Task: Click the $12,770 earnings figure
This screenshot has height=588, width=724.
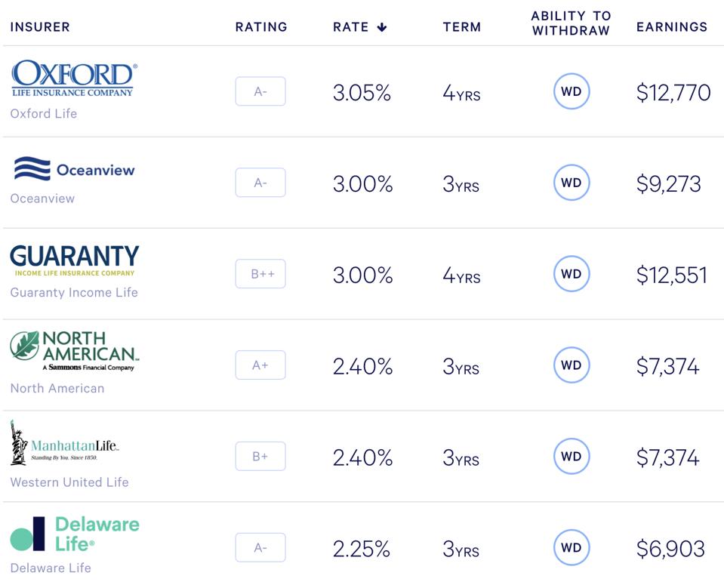Action: [x=673, y=91]
